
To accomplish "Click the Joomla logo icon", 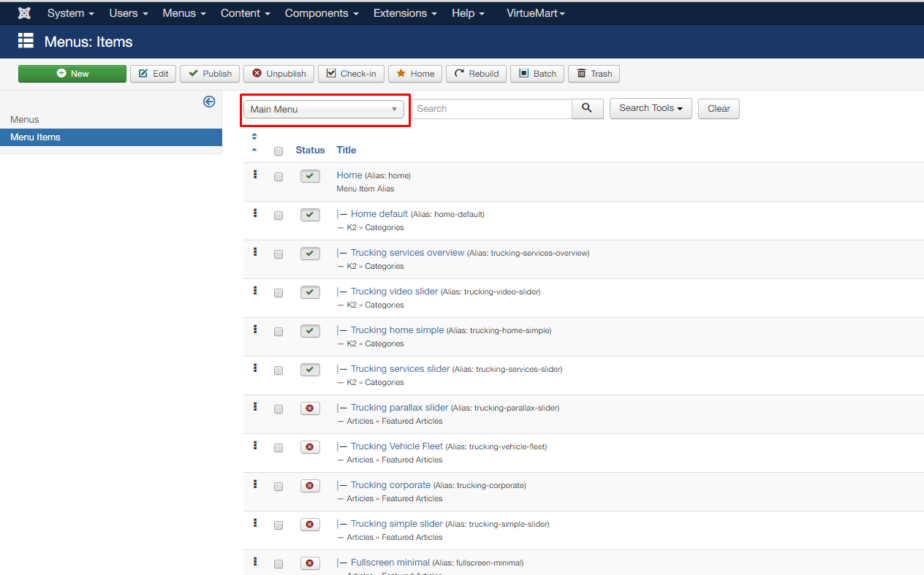I will point(24,13).
